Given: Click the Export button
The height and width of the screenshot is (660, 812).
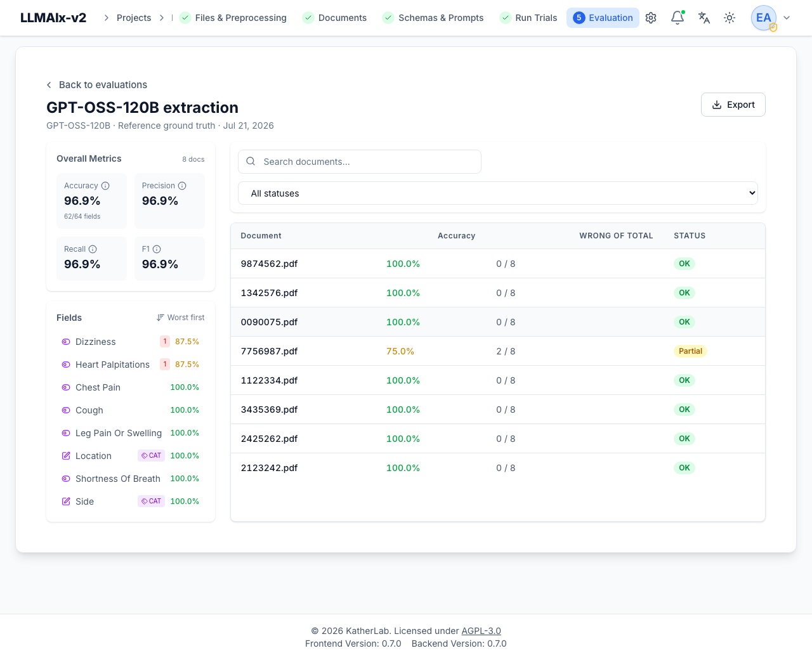Looking at the screenshot, I should coord(733,105).
